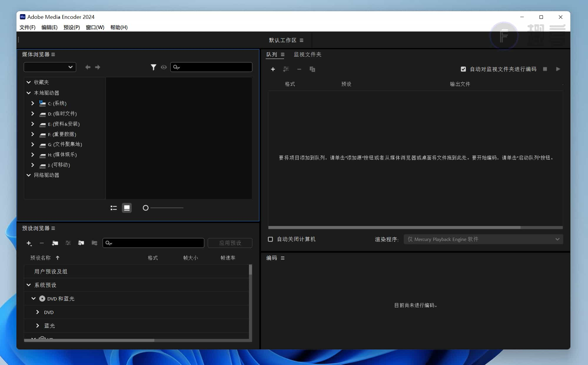Click the search input field in preset browser
Screen dimensions: 588x365
click(x=153, y=243)
